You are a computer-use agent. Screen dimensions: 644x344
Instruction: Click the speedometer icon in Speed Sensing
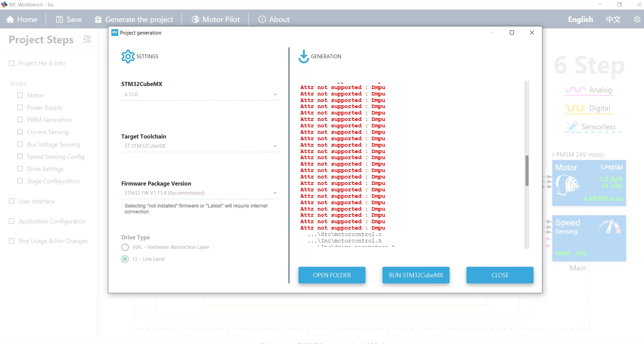[x=609, y=227]
